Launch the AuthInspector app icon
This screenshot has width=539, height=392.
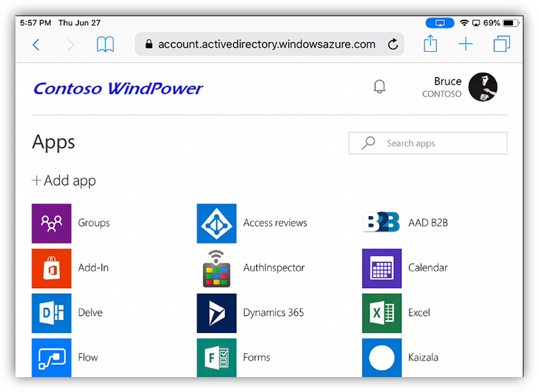pyautogui.click(x=217, y=268)
